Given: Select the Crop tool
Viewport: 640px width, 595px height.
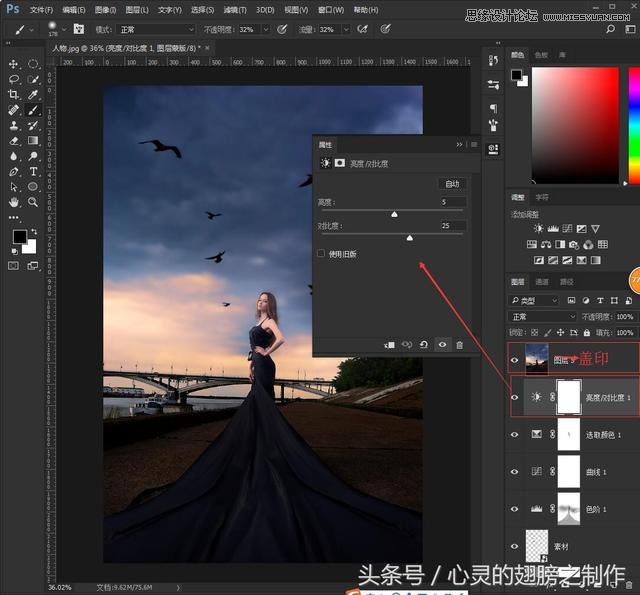Looking at the screenshot, I should (x=14, y=94).
